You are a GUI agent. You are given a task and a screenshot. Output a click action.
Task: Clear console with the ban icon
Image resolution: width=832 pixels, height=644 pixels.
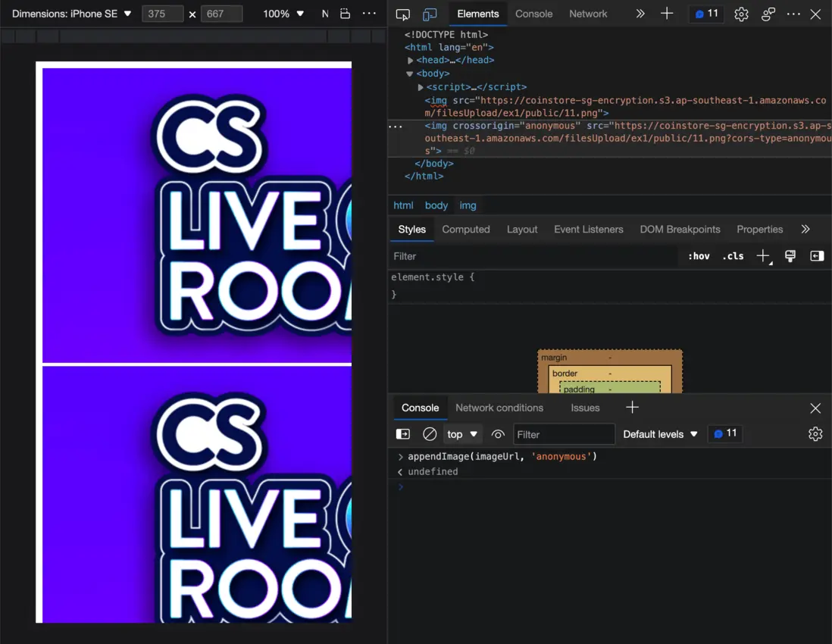[430, 434]
